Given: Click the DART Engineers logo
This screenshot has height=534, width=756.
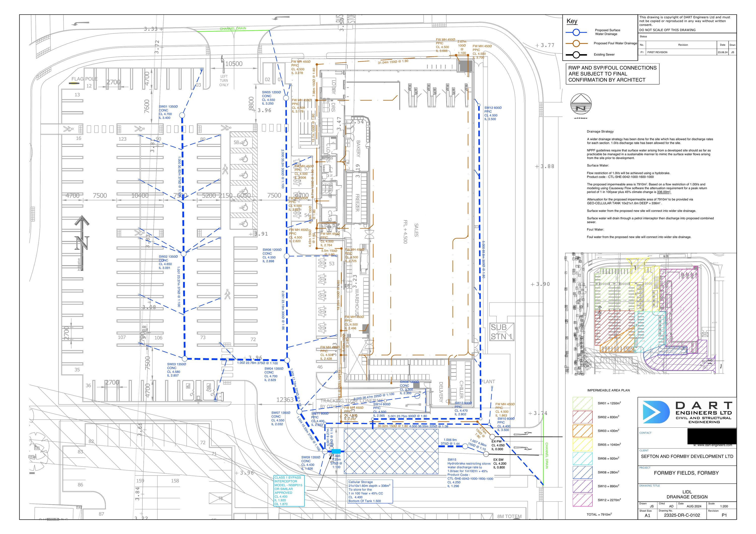Looking at the screenshot, I should pos(656,412).
